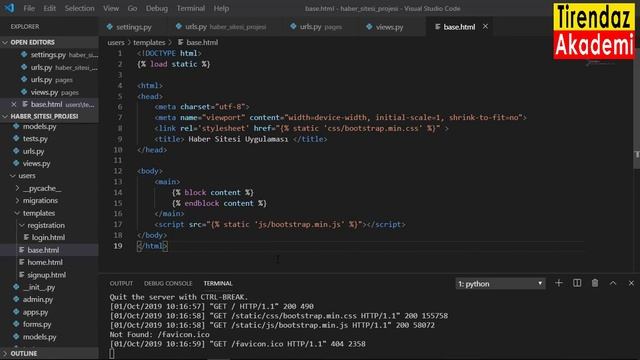
Task: Collapse the HABER_SITESI_PROJESI folder section
Action: (x=49, y=116)
